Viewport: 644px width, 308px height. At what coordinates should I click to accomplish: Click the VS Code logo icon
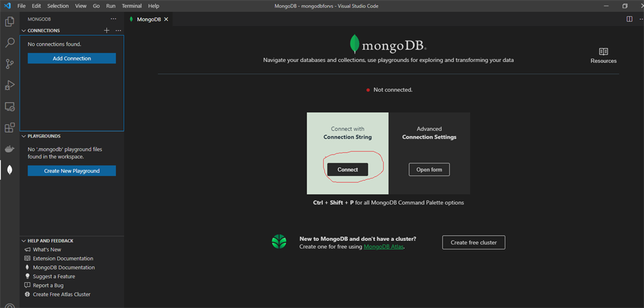(x=8, y=6)
